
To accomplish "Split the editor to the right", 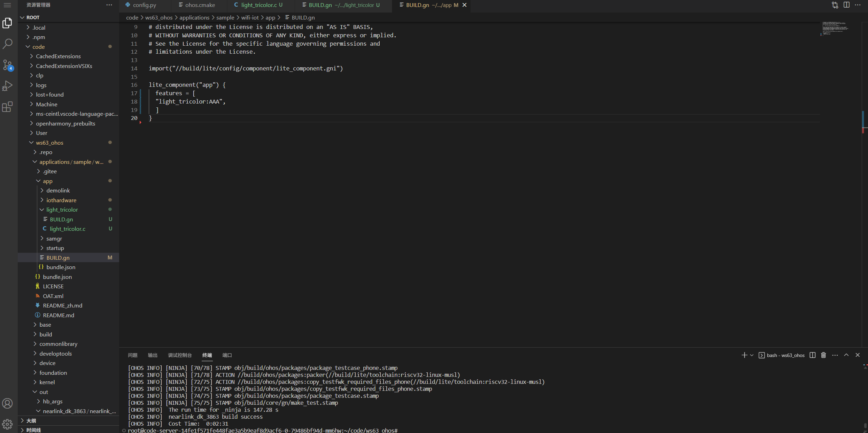I will tap(847, 5).
